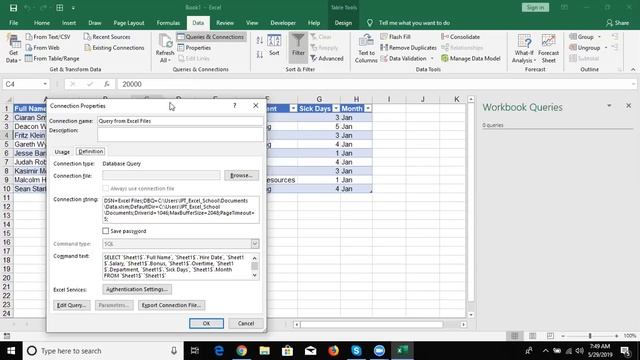Image resolution: width=640 pixels, height=360 pixels.
Task: Open the Customize Quick Access Toolbar dropdown
Action: point(73,8)
